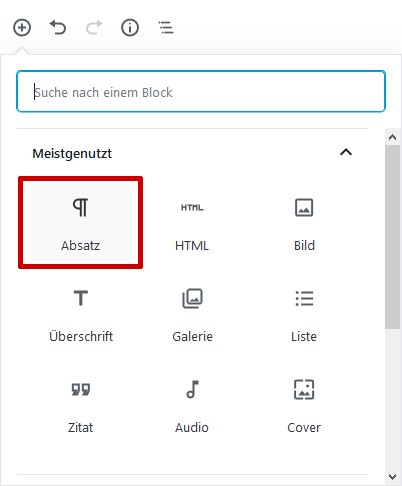
Task: Add a Galerie block
Action: click(192, 313)
